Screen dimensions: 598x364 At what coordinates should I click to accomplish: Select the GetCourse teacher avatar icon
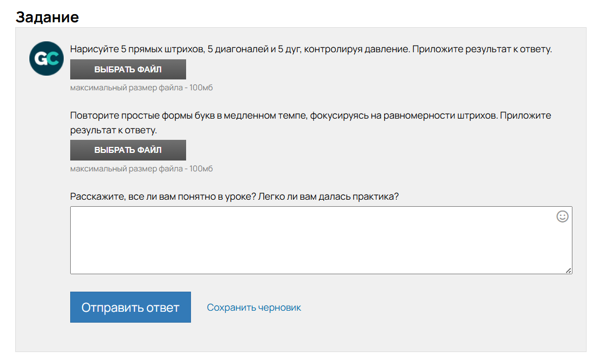coord(46,58)
